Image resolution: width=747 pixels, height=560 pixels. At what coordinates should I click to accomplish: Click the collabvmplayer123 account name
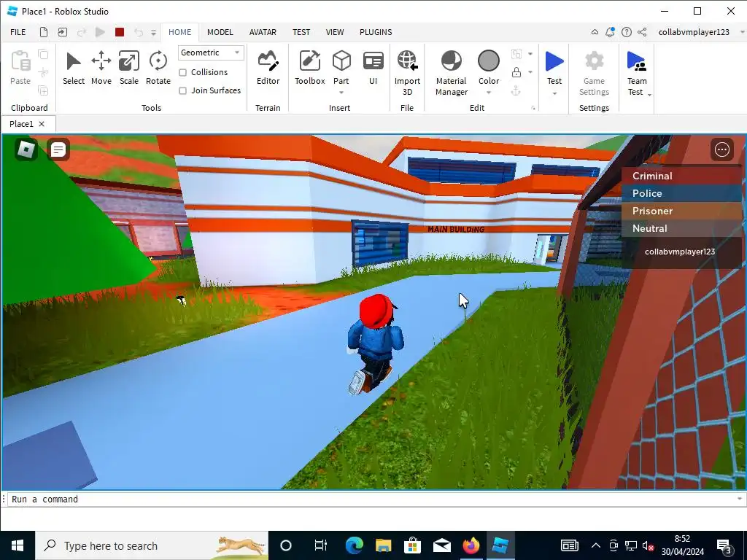pyautogui.click(x=694, y=32)
